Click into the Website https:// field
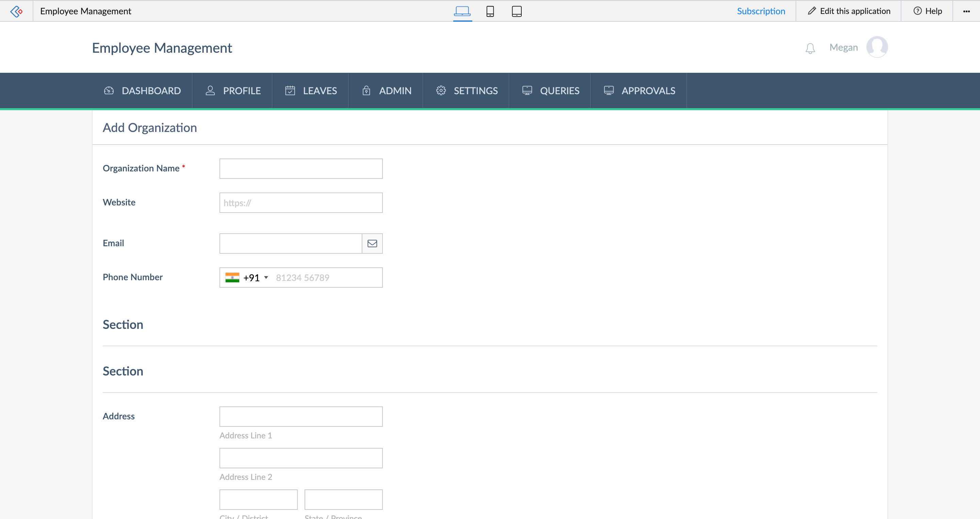The image size is (980, 519). coord(300,203)
